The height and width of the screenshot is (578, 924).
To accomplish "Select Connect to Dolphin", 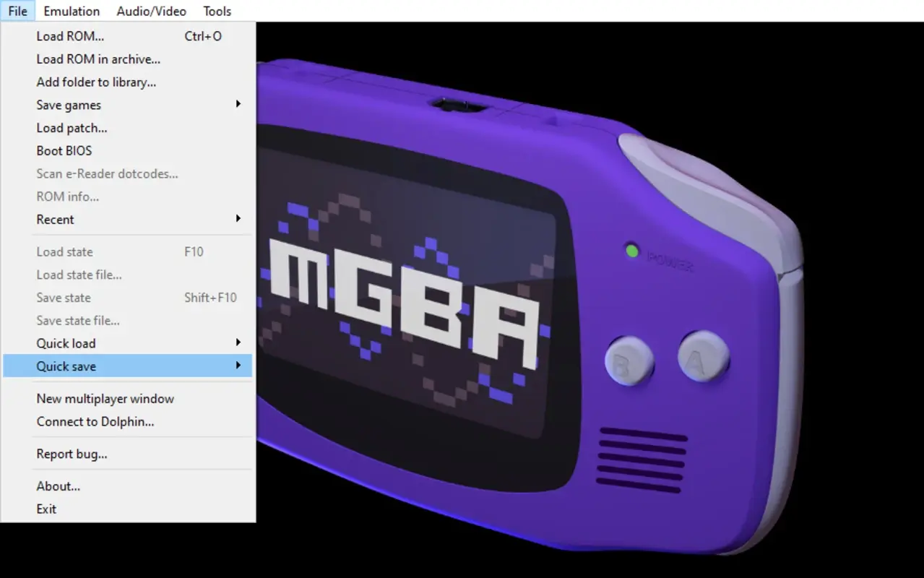I will pyautogui.click(x=93, y=421).
